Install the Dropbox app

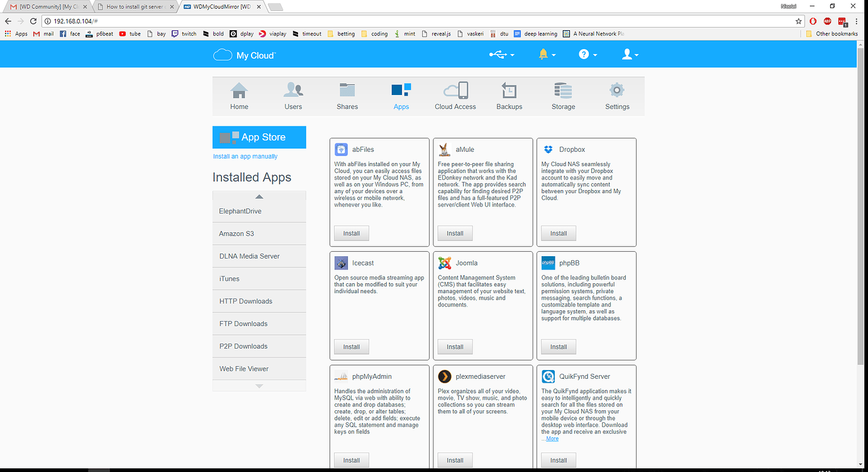pos(558,233)
